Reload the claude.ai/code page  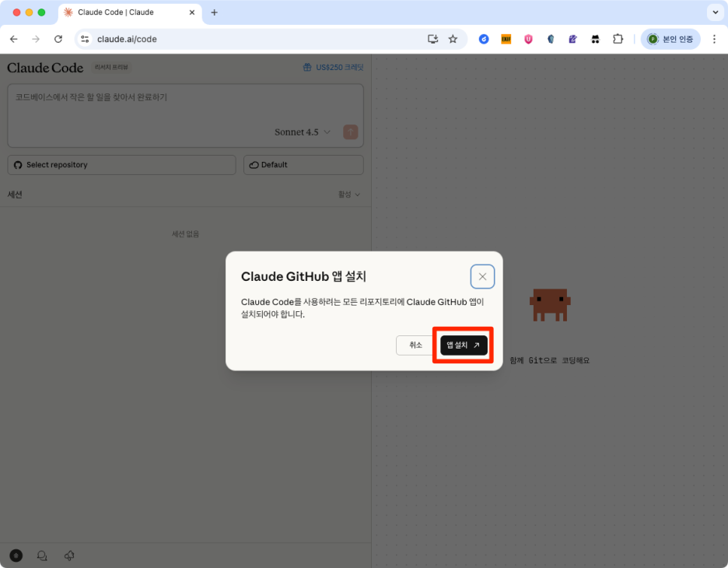pos(58,39)
